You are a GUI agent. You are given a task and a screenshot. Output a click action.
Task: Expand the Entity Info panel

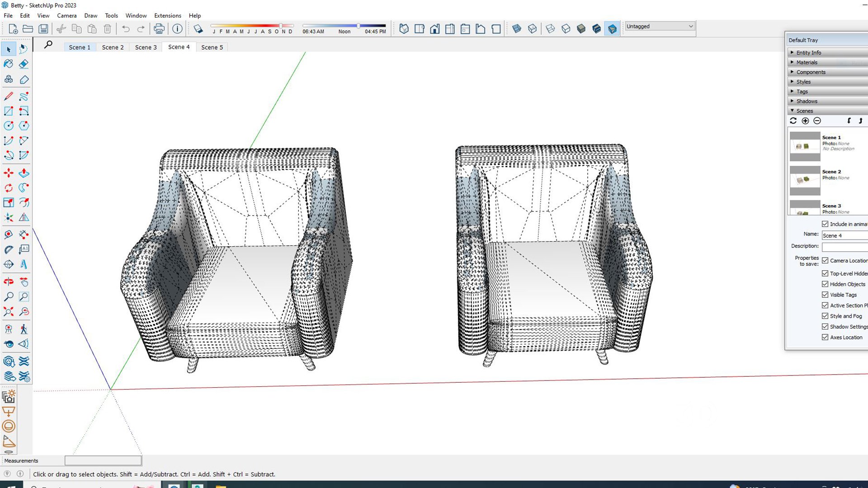pos(808,53)
